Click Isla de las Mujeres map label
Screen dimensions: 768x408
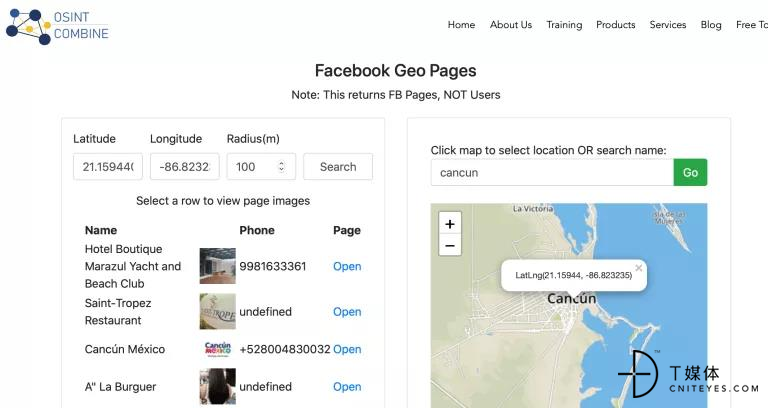(x=669, y=217)
